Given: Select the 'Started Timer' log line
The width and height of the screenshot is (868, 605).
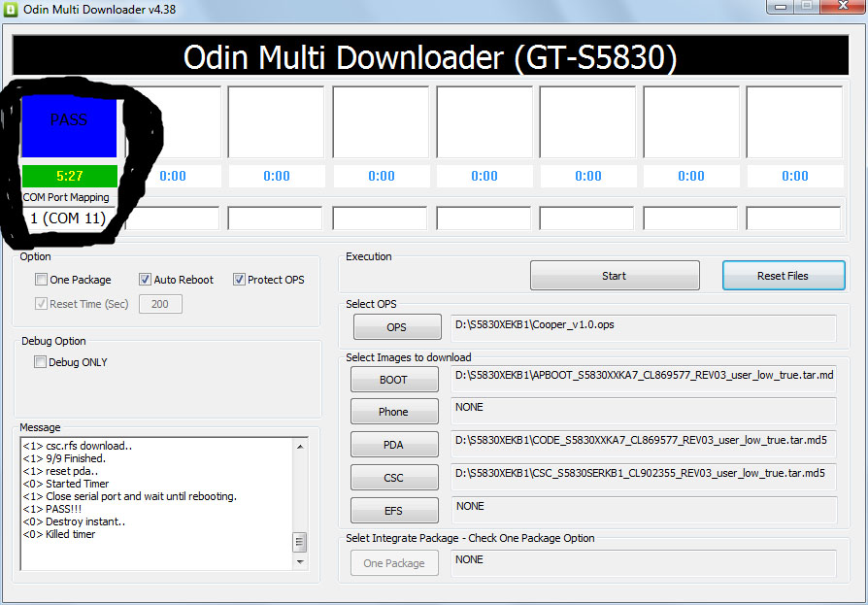Looking at the screenshot, I should pos(66,484).
